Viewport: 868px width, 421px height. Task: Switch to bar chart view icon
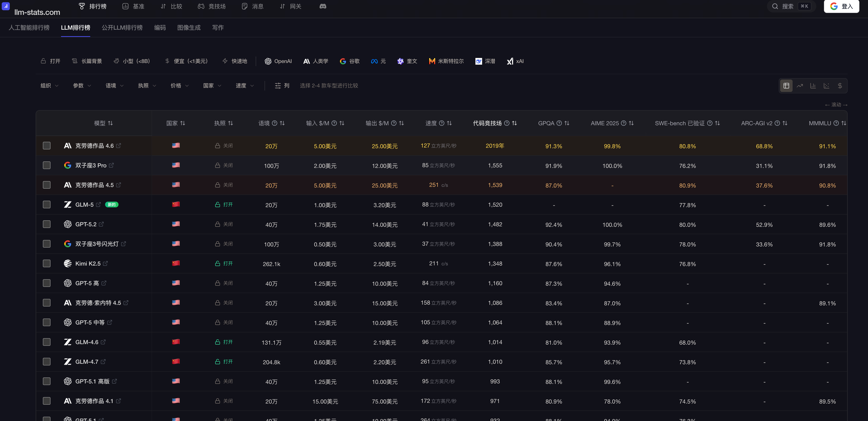tap(813, 86)
